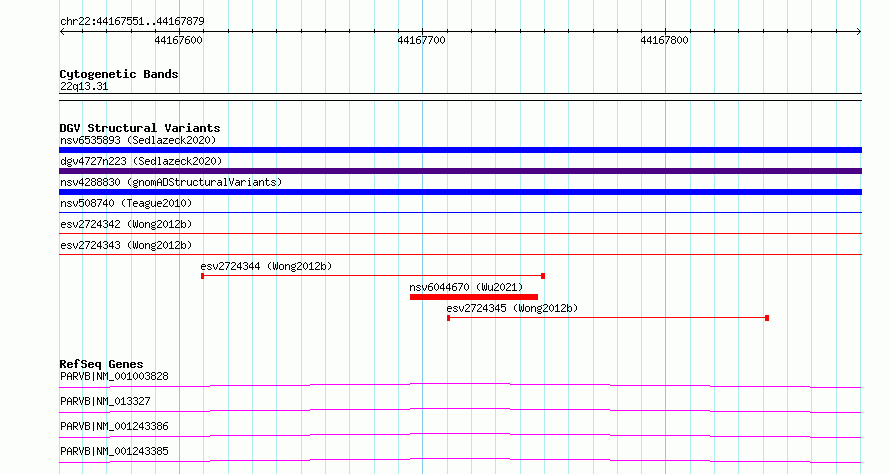The image size is (890, 474).
Task: Click the red line feature of esv2724345
Action: [x=608, y=318]
